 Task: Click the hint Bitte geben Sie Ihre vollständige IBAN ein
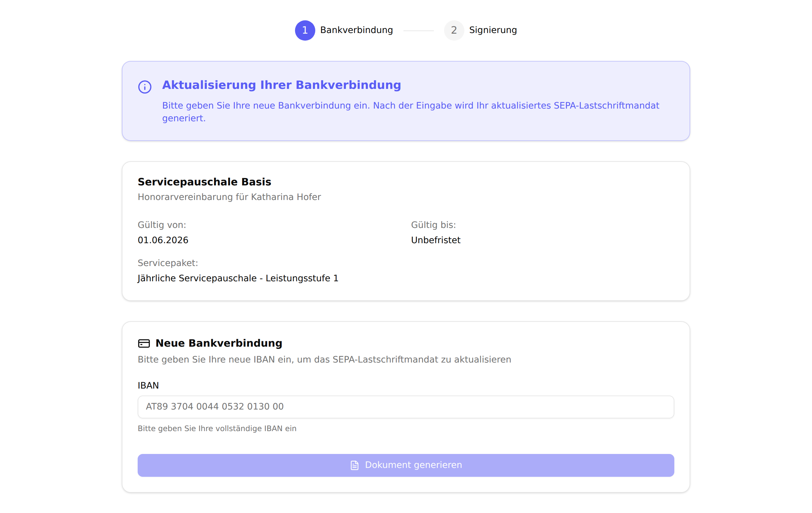[217, 428]
